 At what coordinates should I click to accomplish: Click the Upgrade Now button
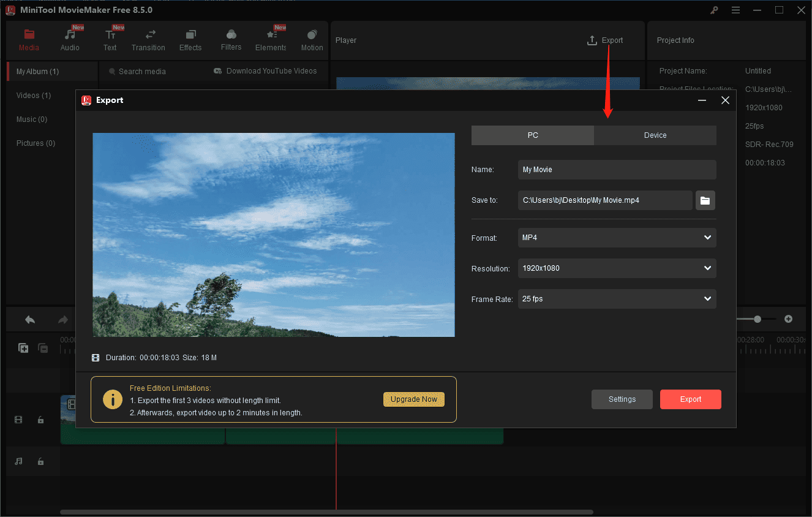[414, 399]
